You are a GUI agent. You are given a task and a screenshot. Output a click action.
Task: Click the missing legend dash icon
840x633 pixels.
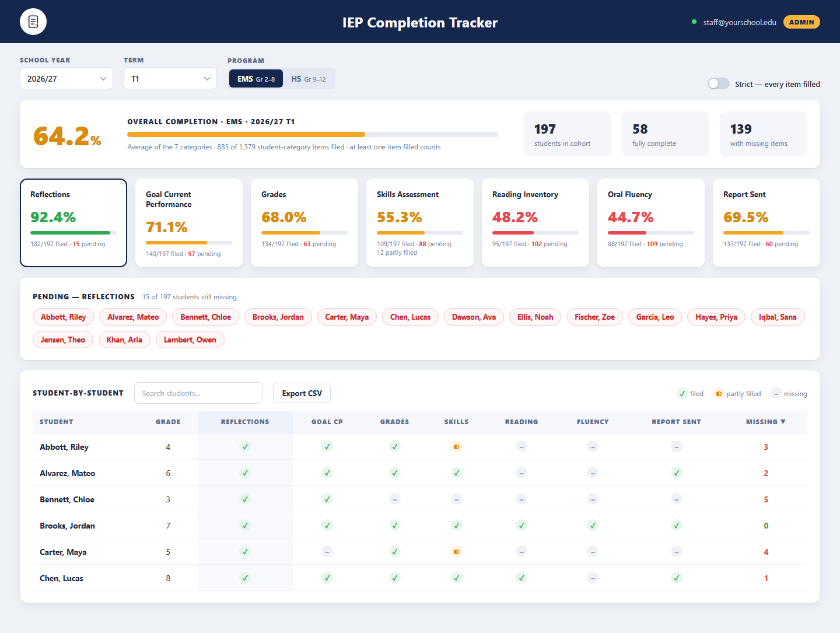click(x=776, y=394)
